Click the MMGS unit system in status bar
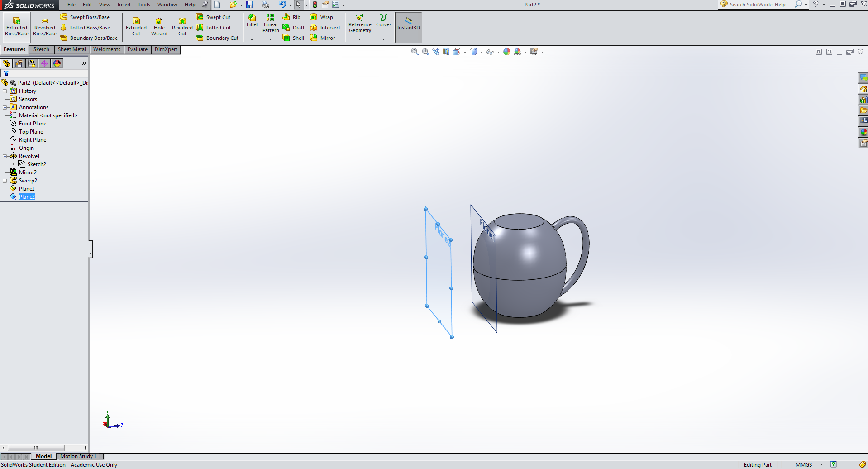Viewport: 868px width, 469px height. tap(804, 465)
